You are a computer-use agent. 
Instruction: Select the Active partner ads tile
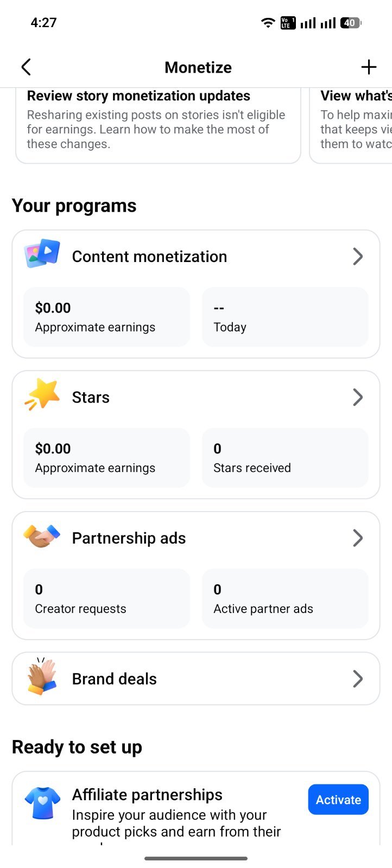285,598
